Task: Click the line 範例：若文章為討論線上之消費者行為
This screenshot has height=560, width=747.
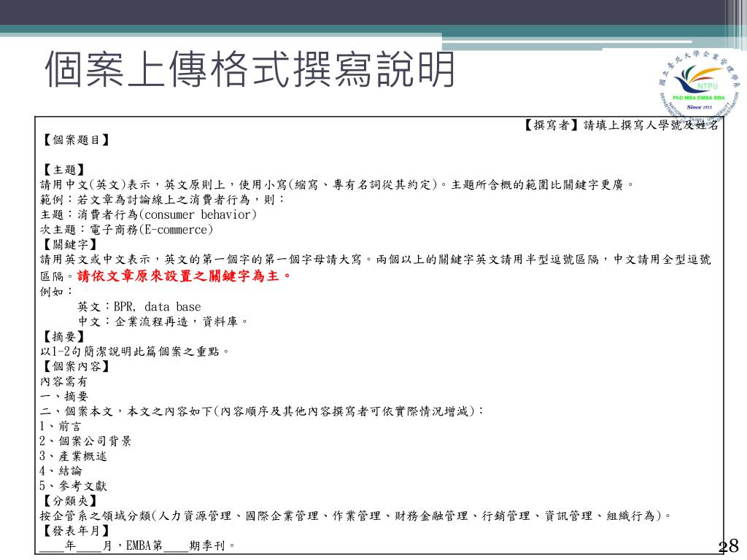Action: [x=162, y=200]
